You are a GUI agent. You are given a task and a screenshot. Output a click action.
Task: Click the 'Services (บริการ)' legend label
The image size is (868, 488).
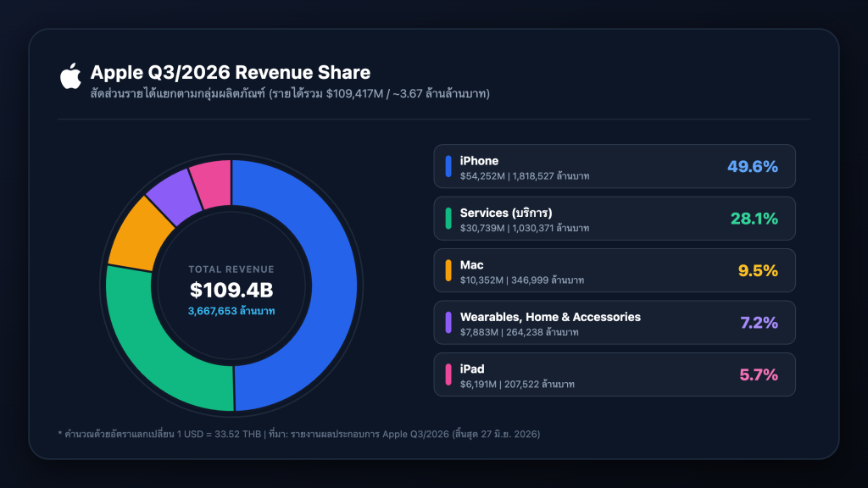tap(506, 213)
